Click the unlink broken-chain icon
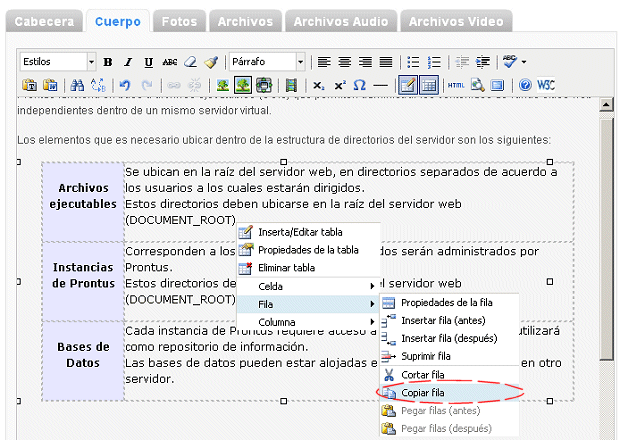This screenshot has width=620, height=440. pyautogui.click(x=194, y=85)
